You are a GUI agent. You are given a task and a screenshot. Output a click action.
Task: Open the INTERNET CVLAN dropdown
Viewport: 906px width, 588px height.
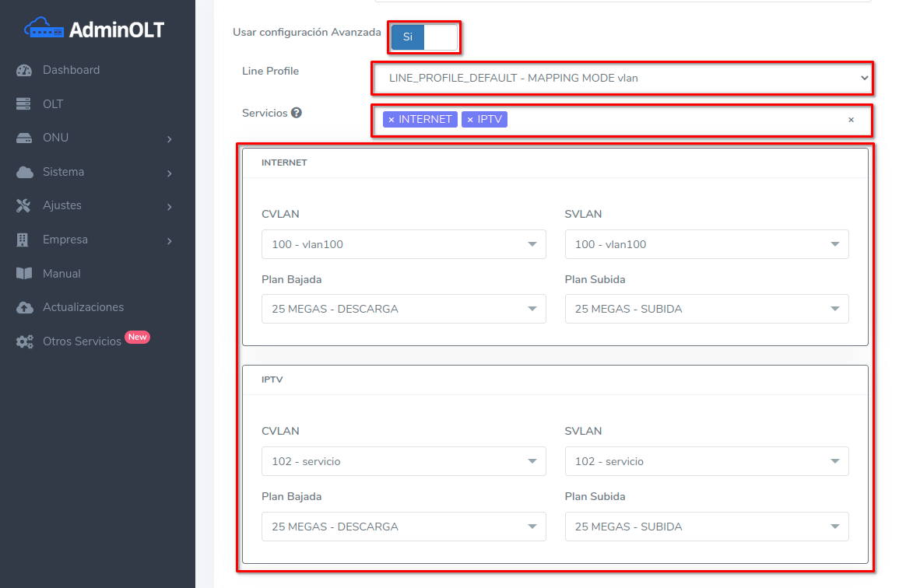point(403,244)
